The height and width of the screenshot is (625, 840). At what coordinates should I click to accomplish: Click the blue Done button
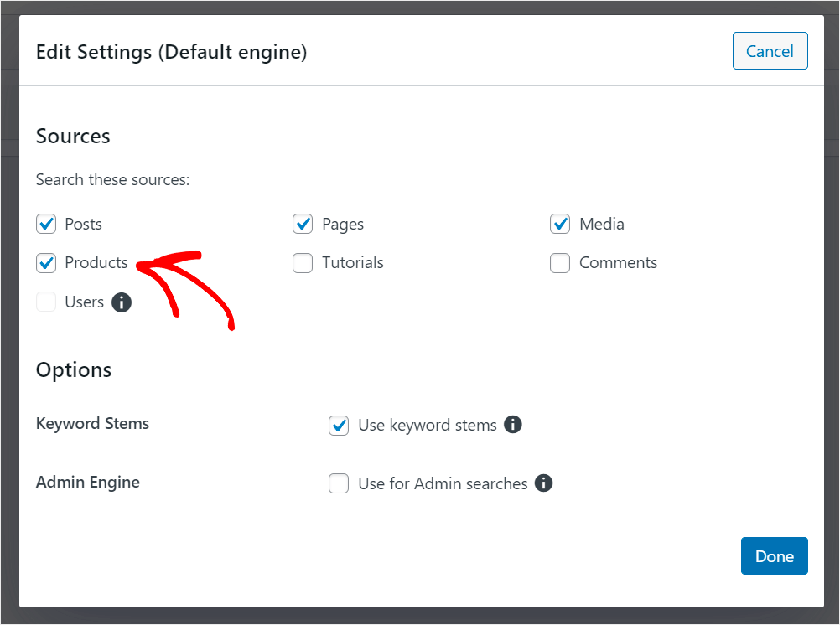[x=774, y=556]
